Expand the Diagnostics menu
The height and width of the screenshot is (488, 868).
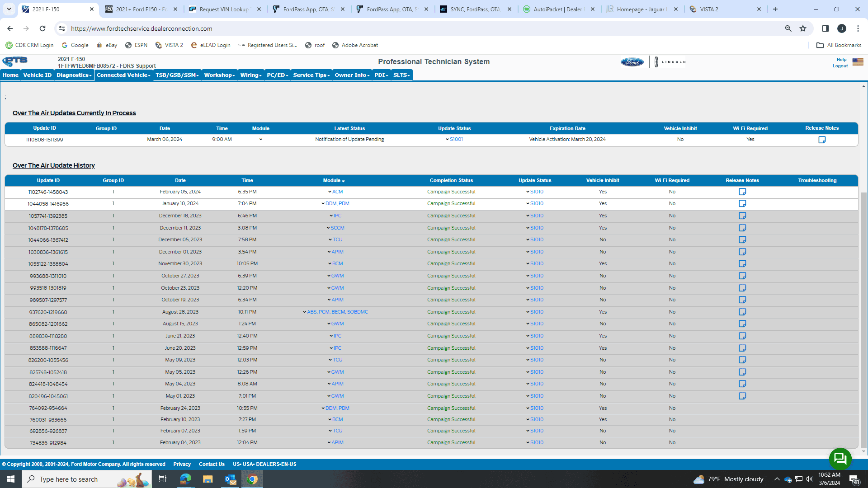(x=74, y=75)
